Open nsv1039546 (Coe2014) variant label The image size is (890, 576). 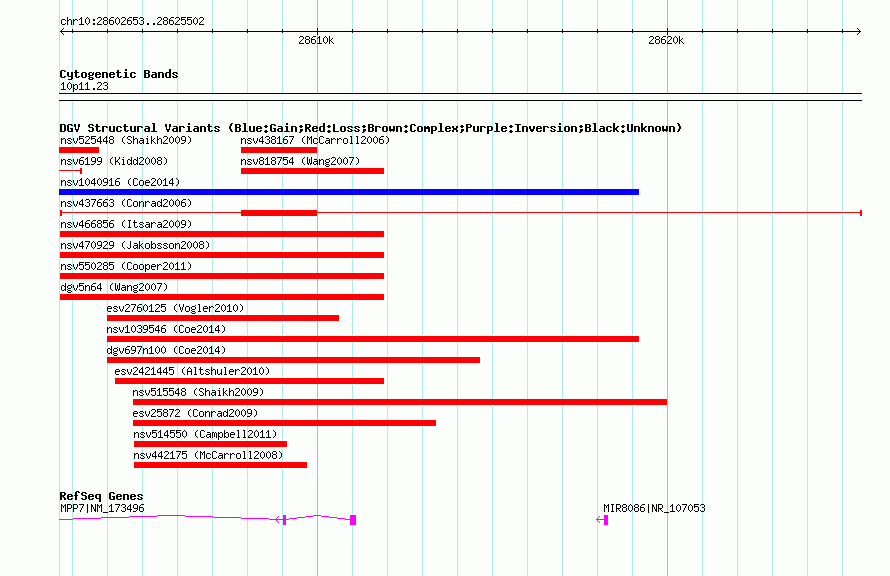[166, 329]
